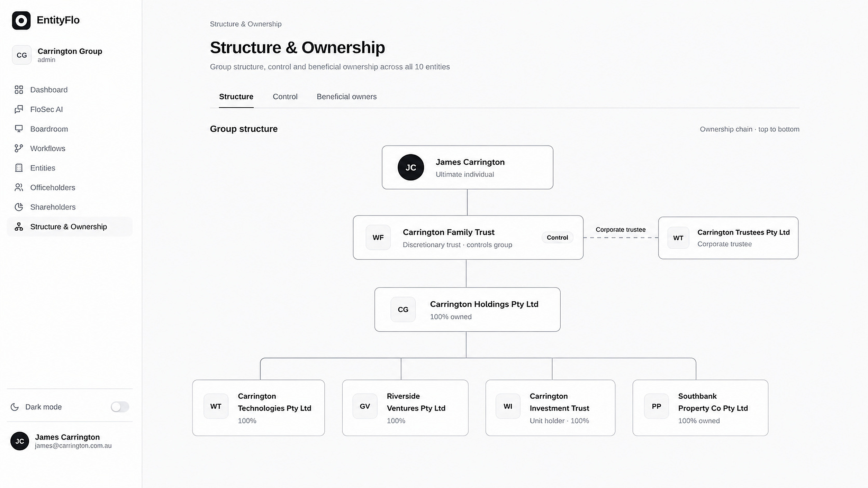Viewport: 868px width, 488px height.
Task: Click the JC avatar beside james@carrington.com.au
Action: click(20, 441)
